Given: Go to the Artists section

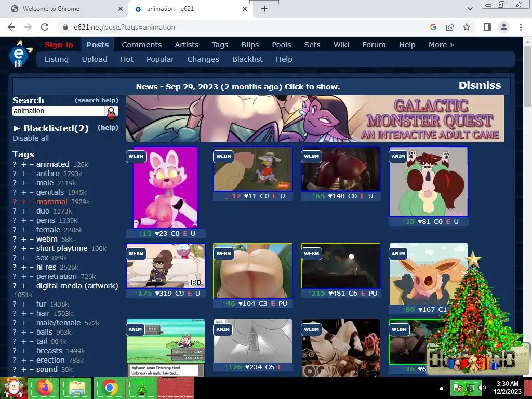Looking at the screenshot, I should 187,45.
